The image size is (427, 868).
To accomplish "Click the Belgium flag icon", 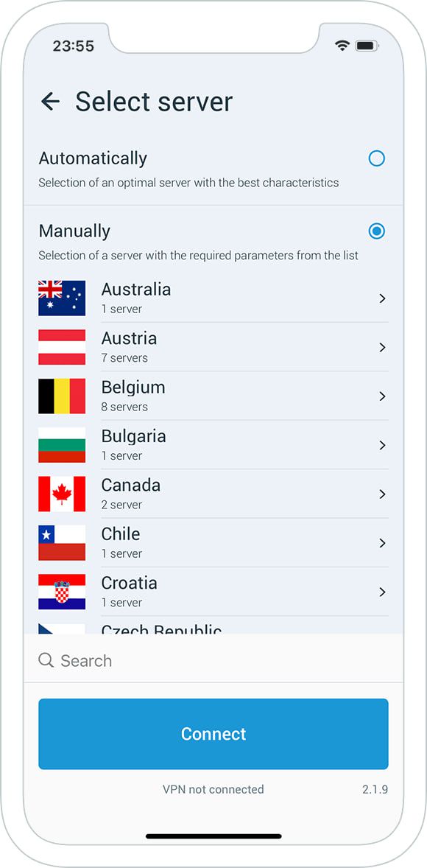I will pyautogui.click(x=62, y=396).
